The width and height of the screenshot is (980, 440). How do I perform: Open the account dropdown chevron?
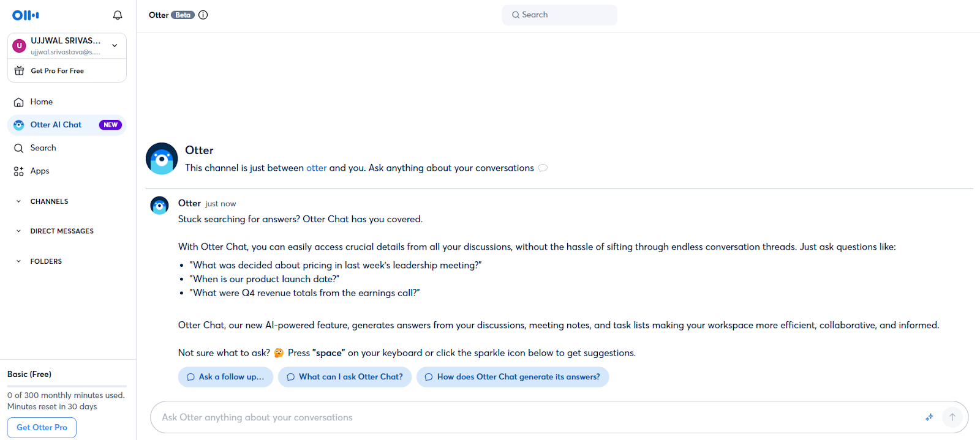(115, 46)
